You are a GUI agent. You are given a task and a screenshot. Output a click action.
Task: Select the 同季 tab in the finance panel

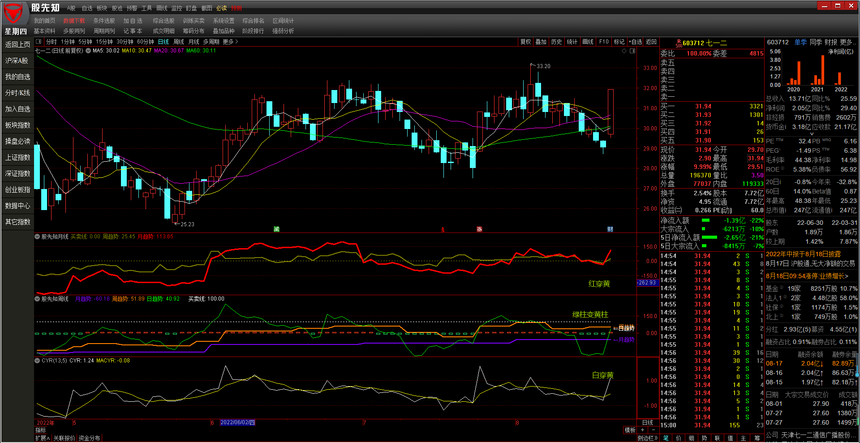[816, 42]
